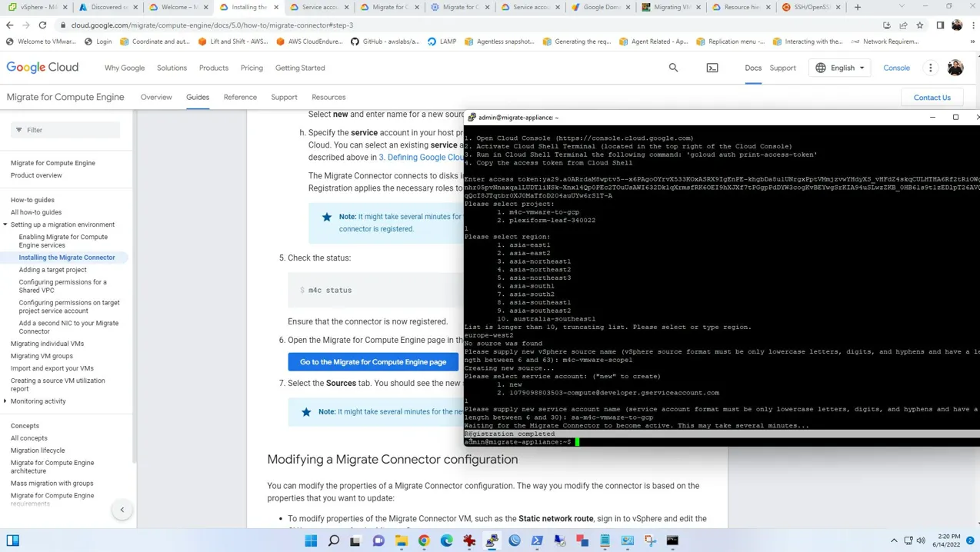Open Windows Start menu
Viewport: 980px width, 552px height.
[x=311, y=540]
